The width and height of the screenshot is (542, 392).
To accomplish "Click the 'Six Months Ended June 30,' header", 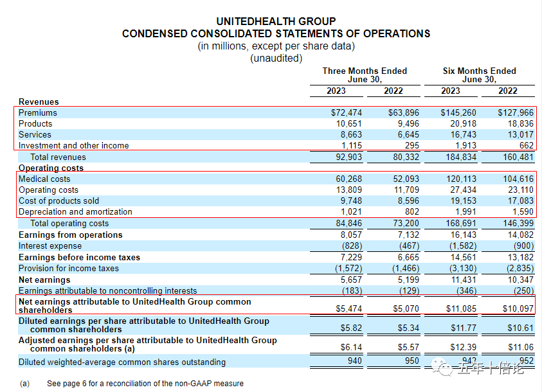I will click(x=480, y=75).
